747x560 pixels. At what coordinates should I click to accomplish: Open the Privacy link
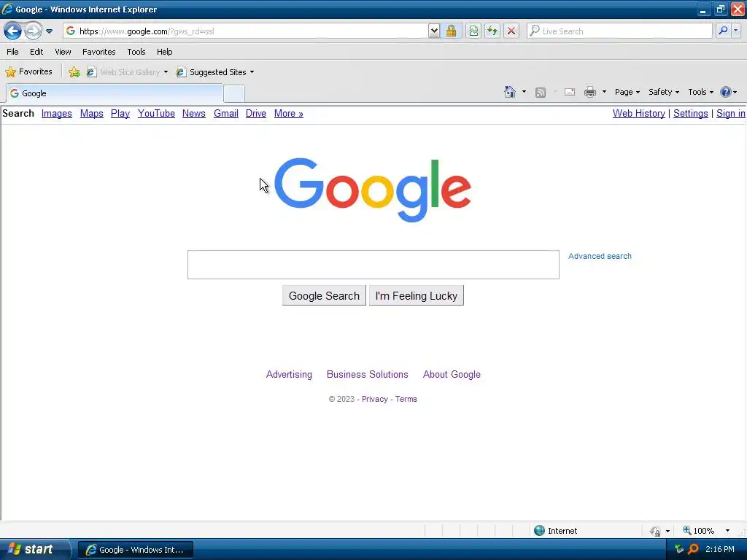[375, 399]
